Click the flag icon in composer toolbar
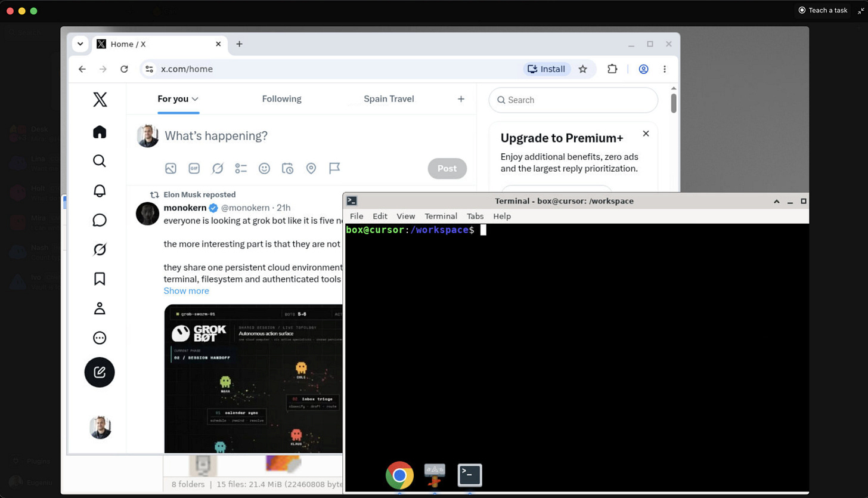 coord(334,168)
